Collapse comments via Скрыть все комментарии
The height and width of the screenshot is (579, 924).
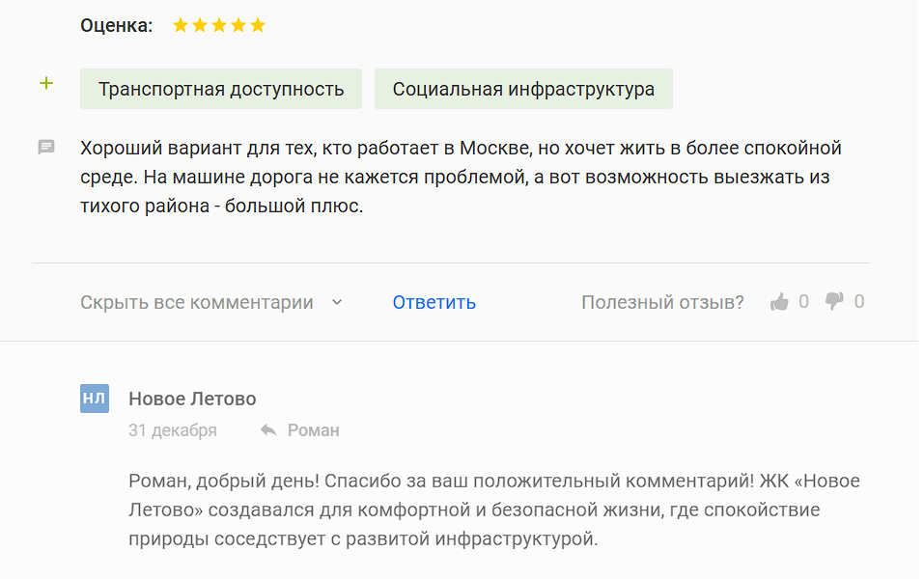(197, 302)
